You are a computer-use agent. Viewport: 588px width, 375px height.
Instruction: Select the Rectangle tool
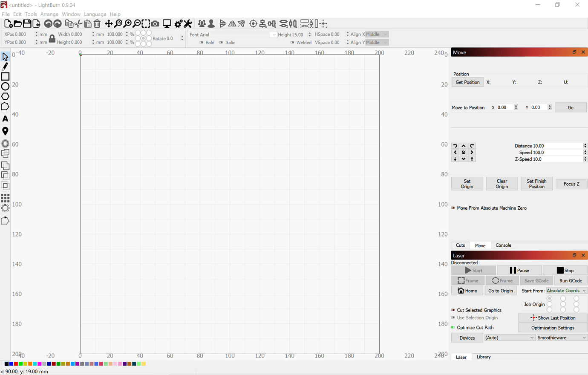[x=5, y=77]
